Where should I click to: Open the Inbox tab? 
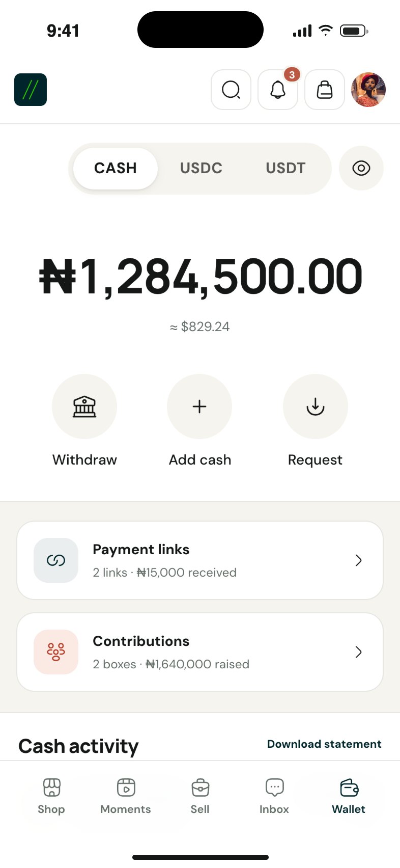[x=274, y=797]
